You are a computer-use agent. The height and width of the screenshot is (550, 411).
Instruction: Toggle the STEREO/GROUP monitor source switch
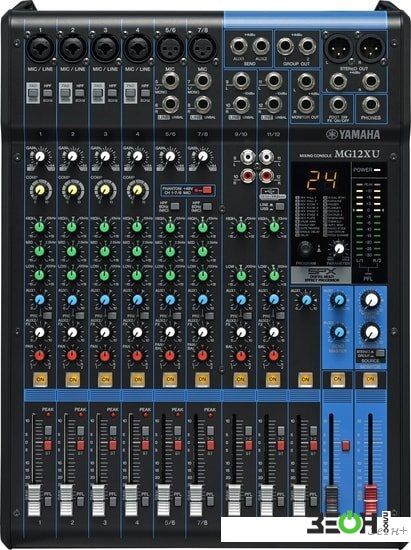click(x=380, y=353)
